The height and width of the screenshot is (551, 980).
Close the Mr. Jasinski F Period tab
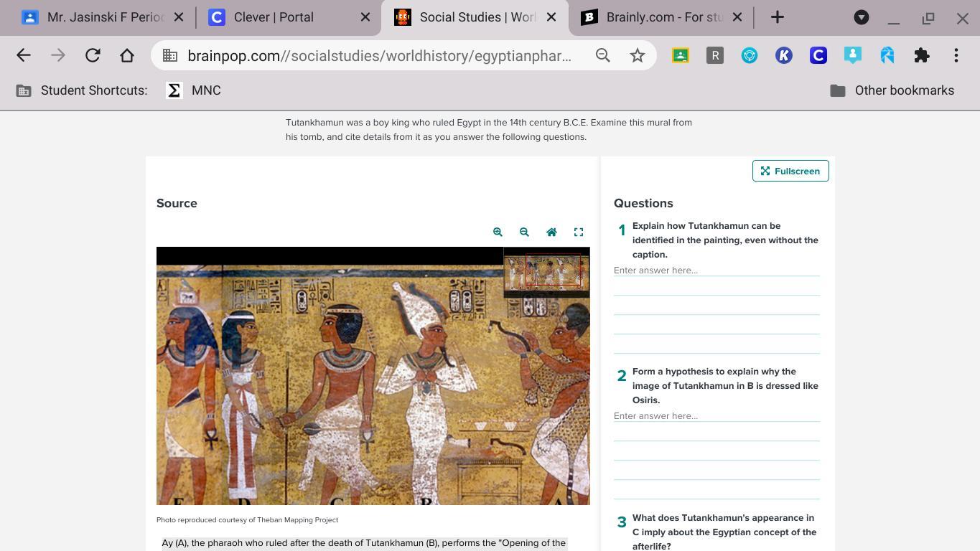click(x=179, y=17)
